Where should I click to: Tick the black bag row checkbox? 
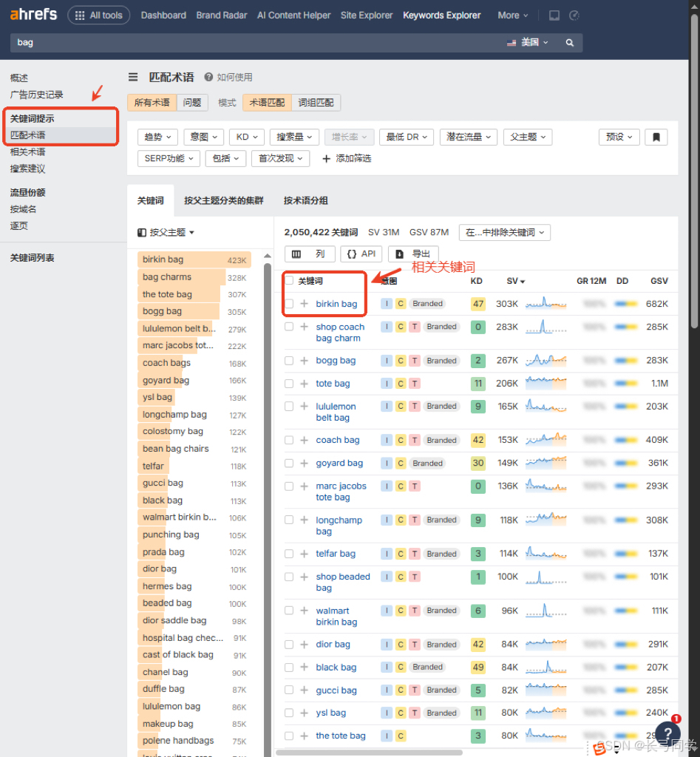coord(289,668)
